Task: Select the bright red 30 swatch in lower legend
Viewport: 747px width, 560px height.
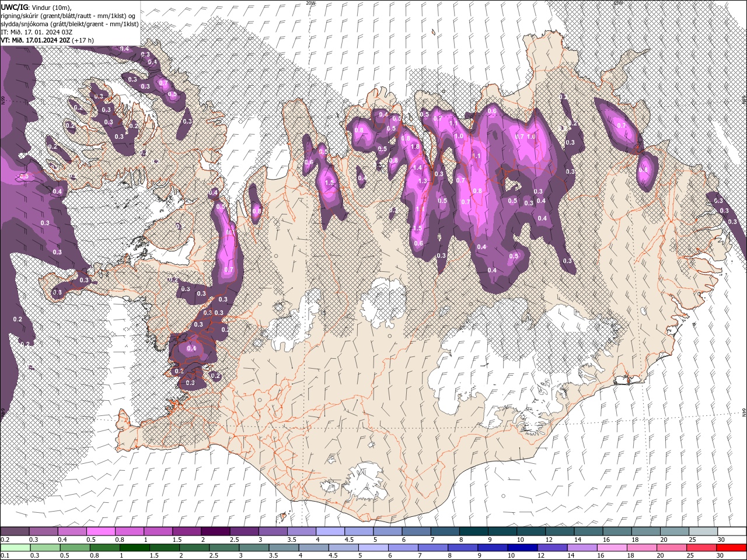Action: [731, 548]
